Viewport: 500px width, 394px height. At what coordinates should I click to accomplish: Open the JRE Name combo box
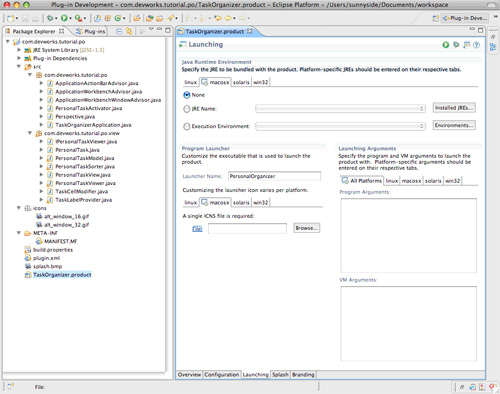340,108
